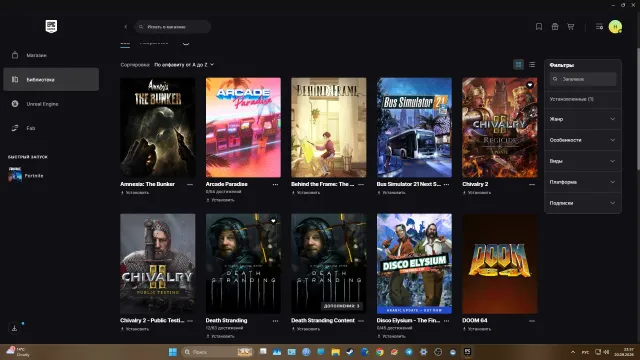
Task: Launch Fortnite from quick launch
Action: point(26,175)
